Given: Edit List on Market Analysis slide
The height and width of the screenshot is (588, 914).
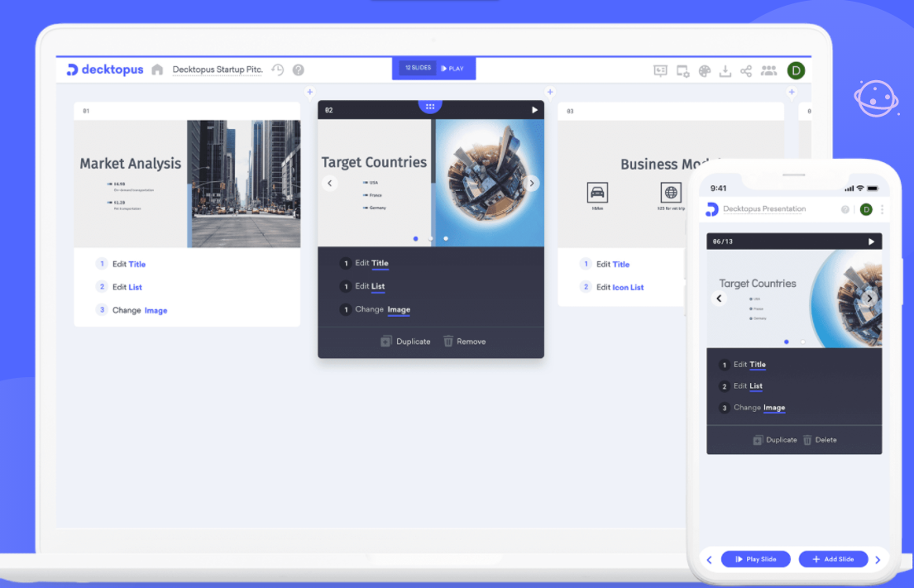Looking at the screenshot, I should point(127,287).
